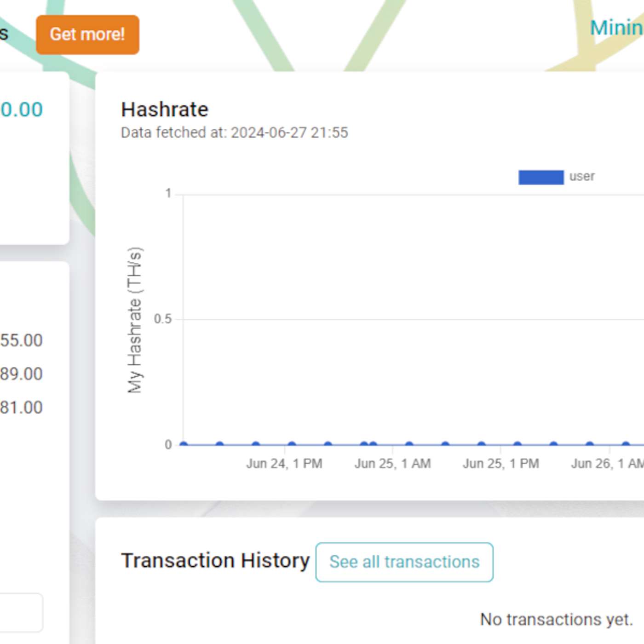644x644 pixels.
Task: Click the blue user legend color swatch
Action: (540, 177)
